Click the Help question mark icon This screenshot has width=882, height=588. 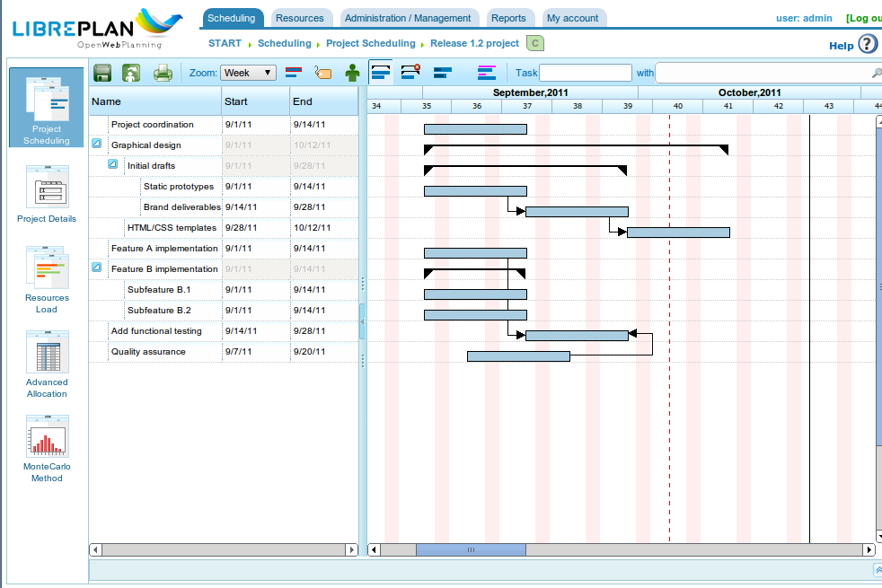[868, 44]
